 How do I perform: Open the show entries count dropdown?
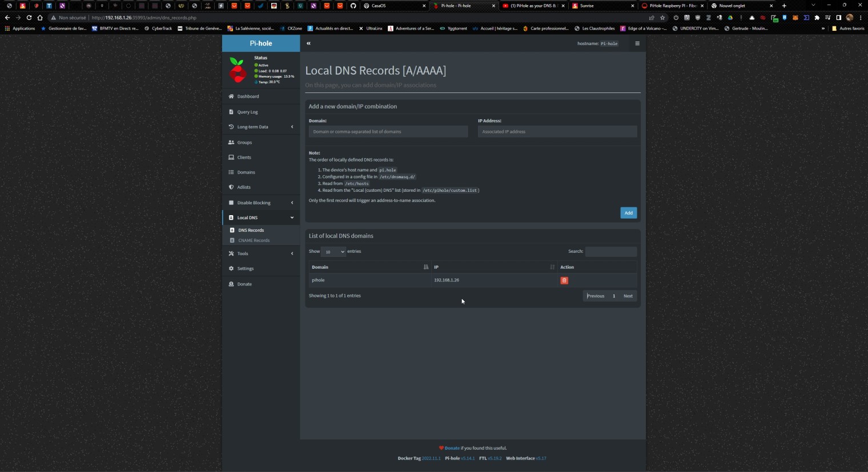pyautogui.click(x=333, y=252)
